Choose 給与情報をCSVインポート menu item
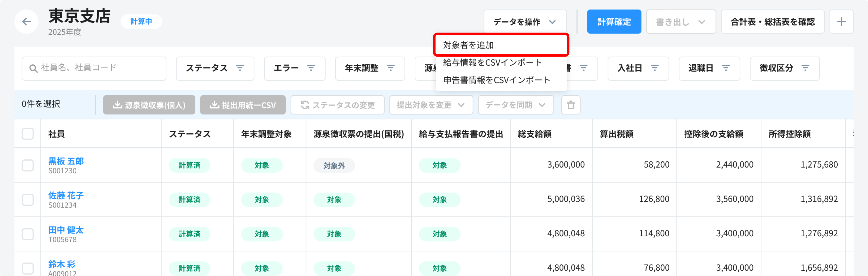 pos(492,62)
